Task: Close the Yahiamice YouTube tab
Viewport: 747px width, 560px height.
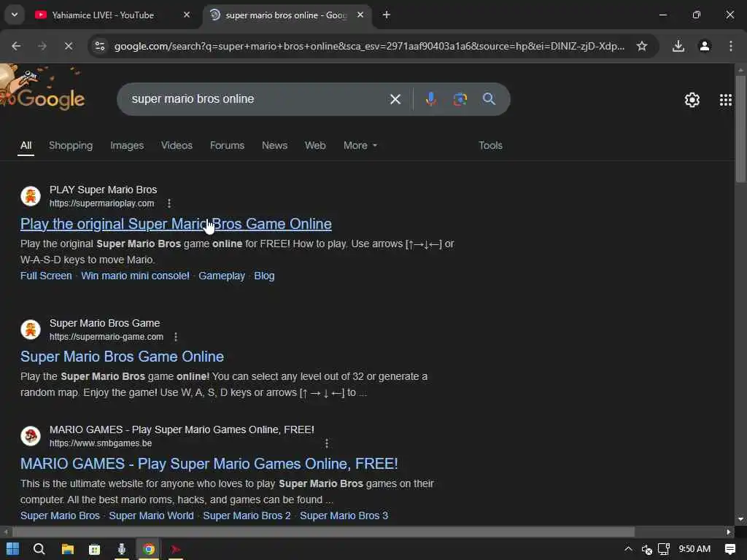Action: pos(187,15)
